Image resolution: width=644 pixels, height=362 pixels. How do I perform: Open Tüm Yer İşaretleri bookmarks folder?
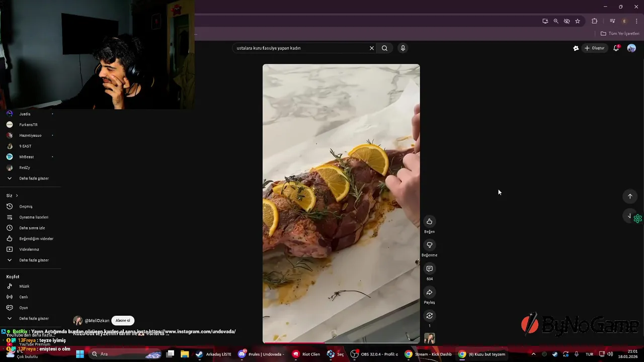[x=620, y=34]
